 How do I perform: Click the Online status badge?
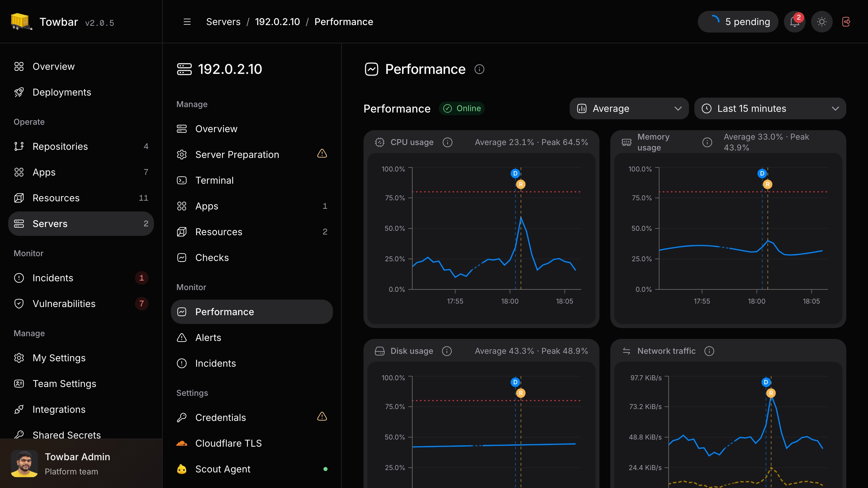tap(462, 108)
